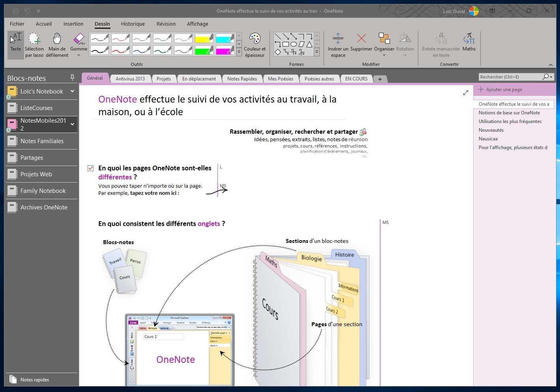
Task: Pick the thick red pen
Action: (x=121, y=50)
